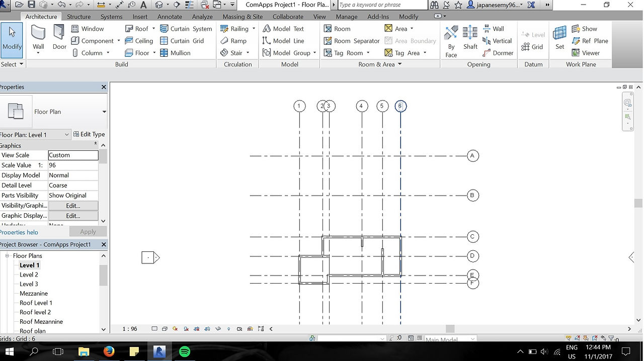644x361 pixels.
Task: Toggle Thin Lines in quick access toolbar
Action: pyautogui.click(x=190, y=5)
